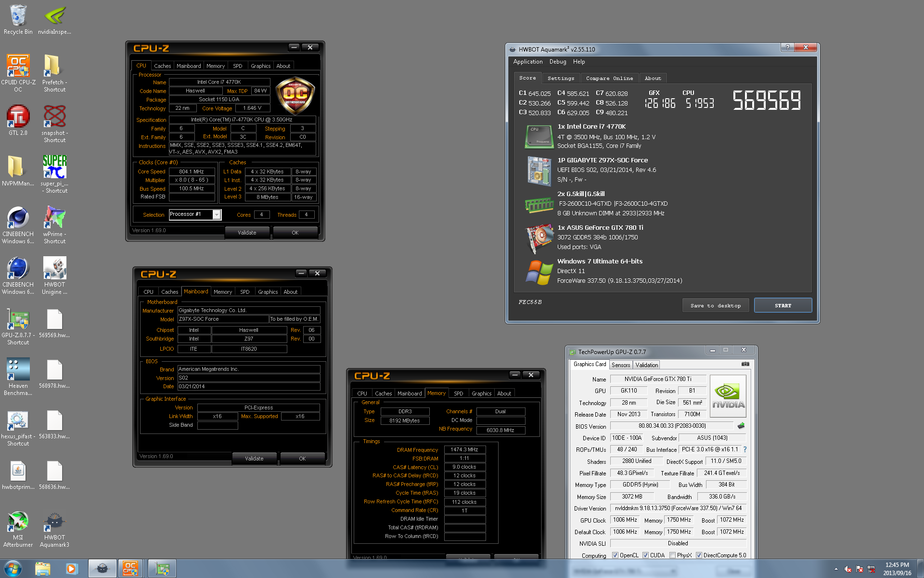Switch to the Compare Online tab in Aquamark
924x578 pixels.
(609, 78)
